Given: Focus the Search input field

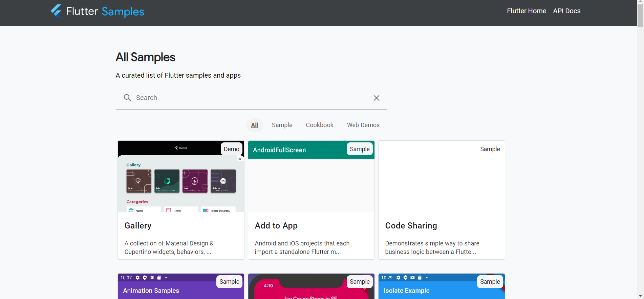Looking at the screenshot, I should 251,98.
